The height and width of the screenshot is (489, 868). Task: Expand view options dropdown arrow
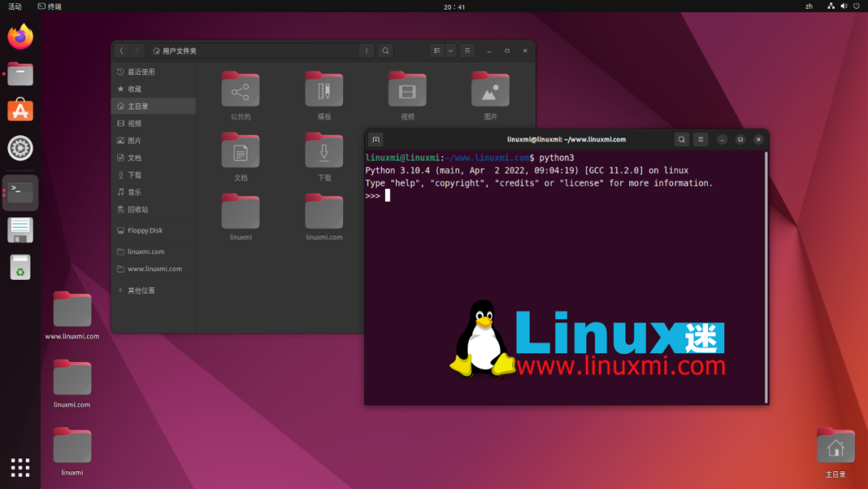[451, 51]
